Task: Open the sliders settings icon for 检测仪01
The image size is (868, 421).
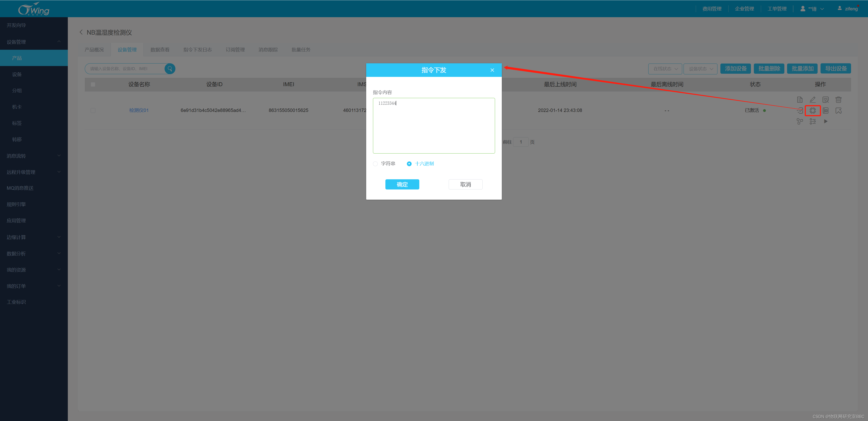Action: pos(812,121)
